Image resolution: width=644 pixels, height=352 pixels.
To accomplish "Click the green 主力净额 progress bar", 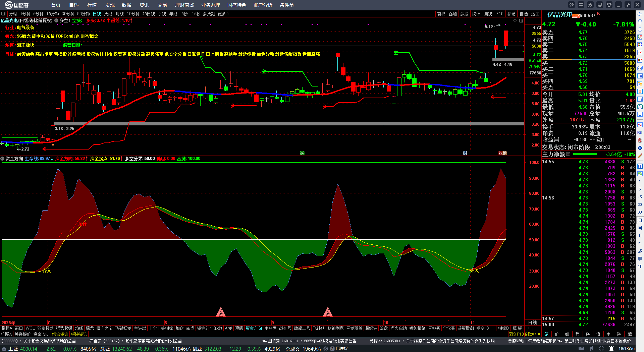I will click(x=585, y=154).
